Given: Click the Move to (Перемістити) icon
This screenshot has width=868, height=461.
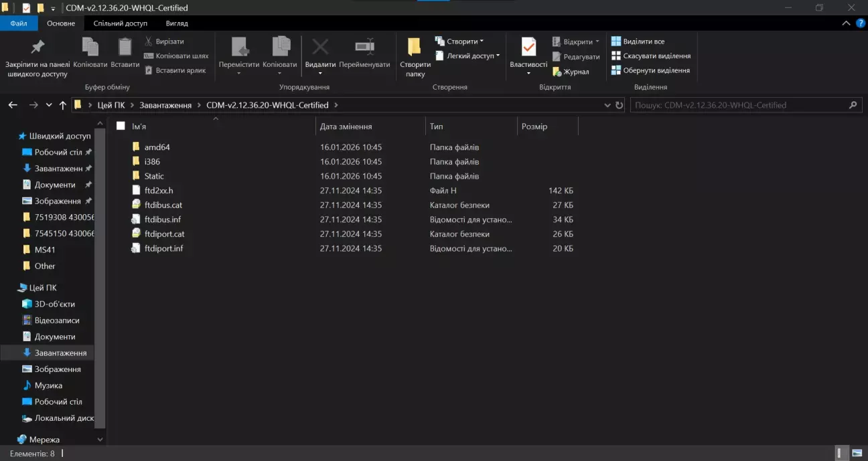Looking at the screenshot, I should pyautogui.click(x=239, y=47).
